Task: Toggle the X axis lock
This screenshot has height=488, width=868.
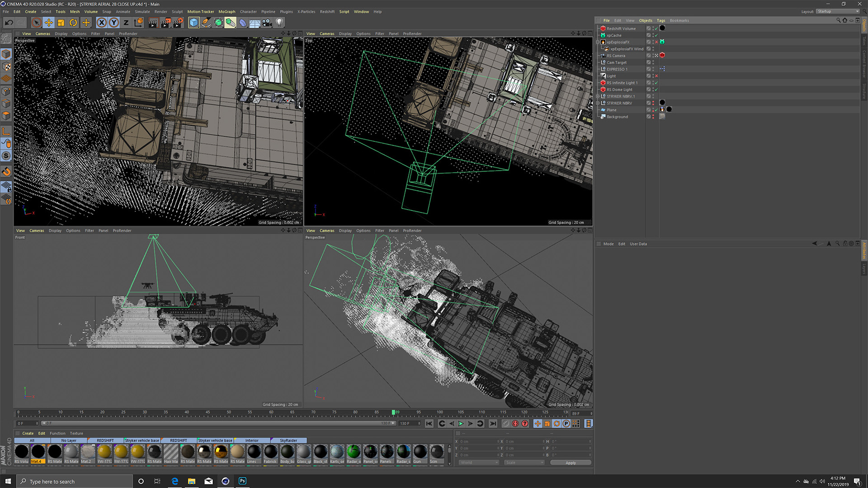Action: (102, 22)
